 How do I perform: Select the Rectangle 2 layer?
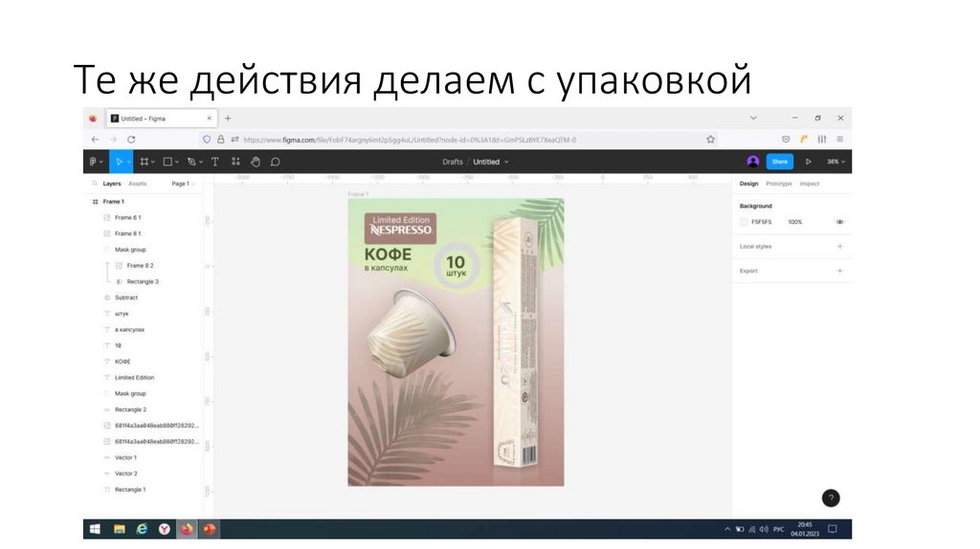(x=130, y=409)
